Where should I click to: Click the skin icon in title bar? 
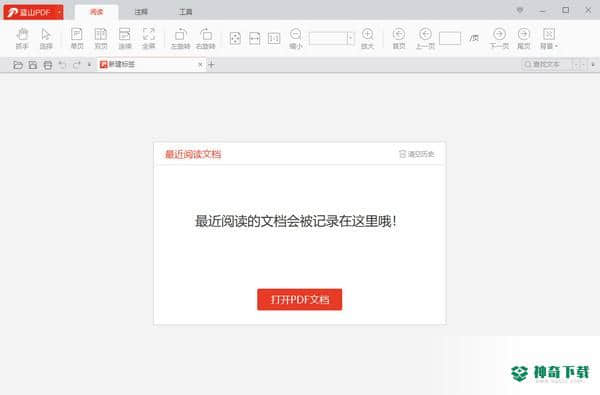[520, 10]
